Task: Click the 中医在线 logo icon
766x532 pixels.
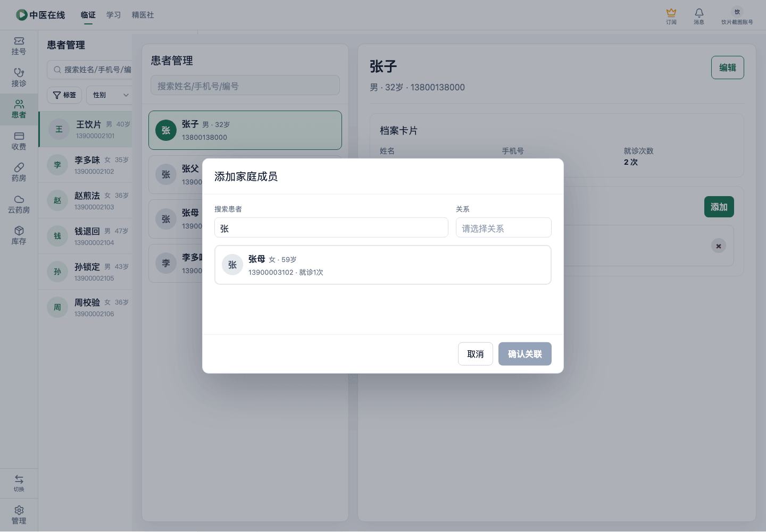Action: click(22, 15)
